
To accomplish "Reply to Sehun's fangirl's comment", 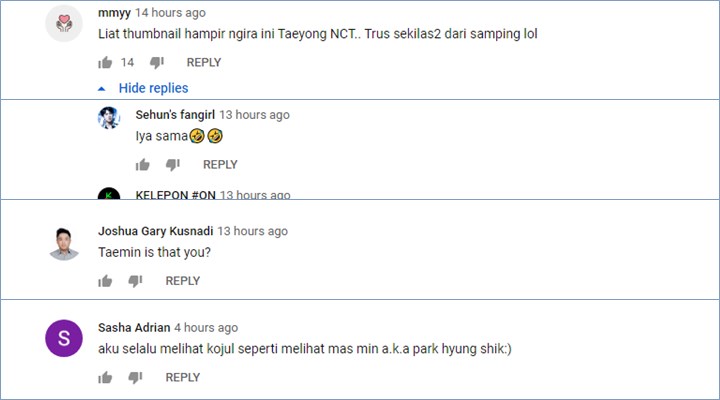I will (220, 165).
